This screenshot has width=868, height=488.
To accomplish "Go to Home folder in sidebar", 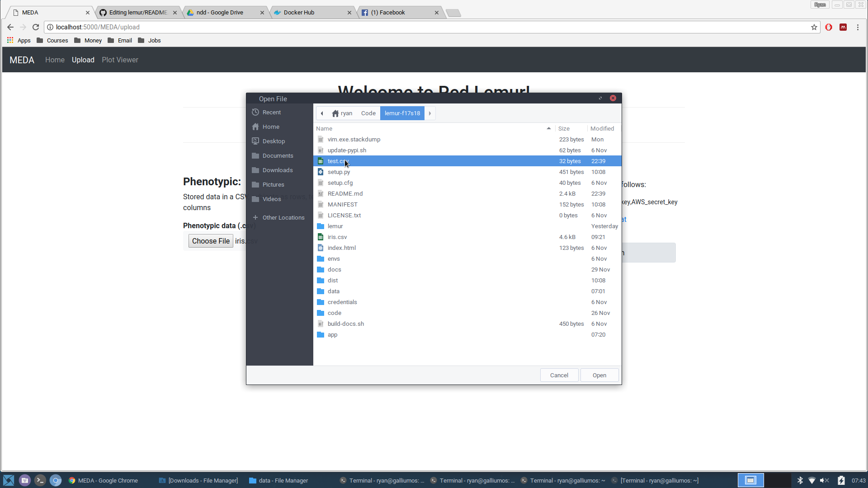I will pos(270,127).
